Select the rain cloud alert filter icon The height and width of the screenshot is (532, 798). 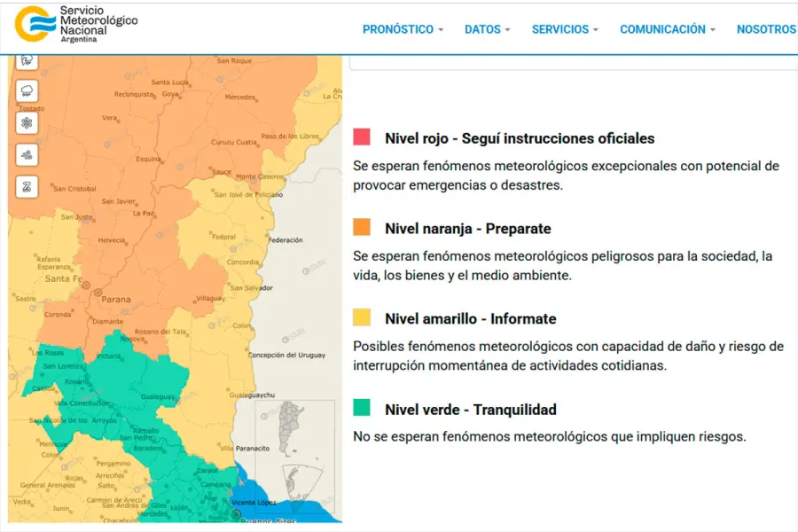point(27,90)
